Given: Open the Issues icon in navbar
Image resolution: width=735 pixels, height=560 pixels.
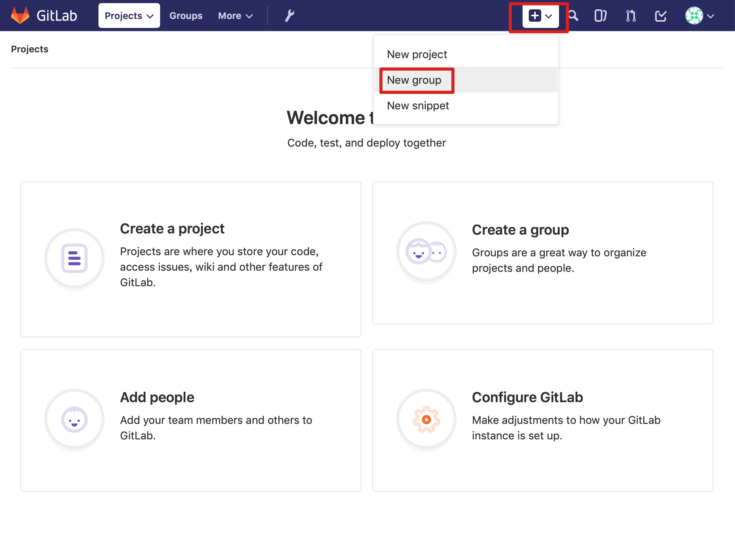Looking at the screenshot, I should (x=600, y=16).
